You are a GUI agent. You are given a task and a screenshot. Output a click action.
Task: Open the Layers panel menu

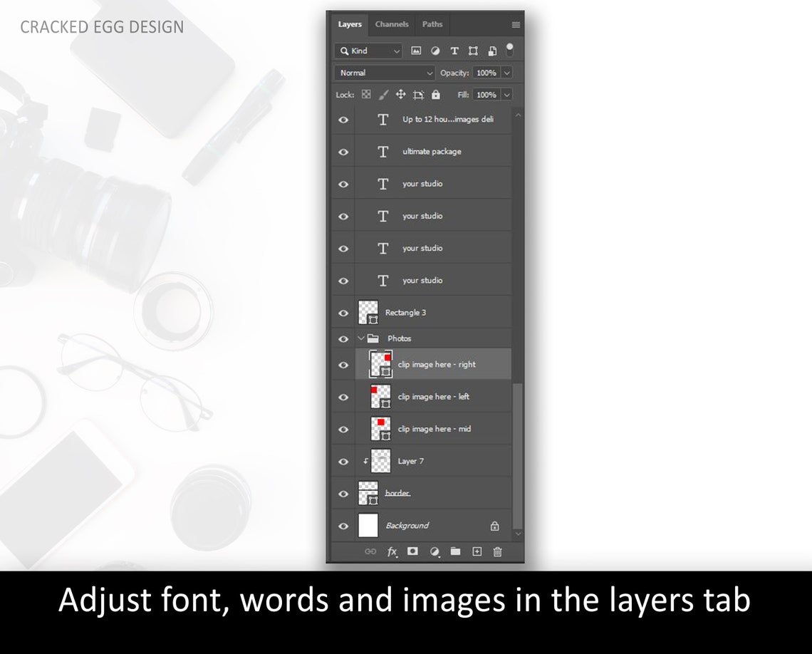[x=515, y=24]
